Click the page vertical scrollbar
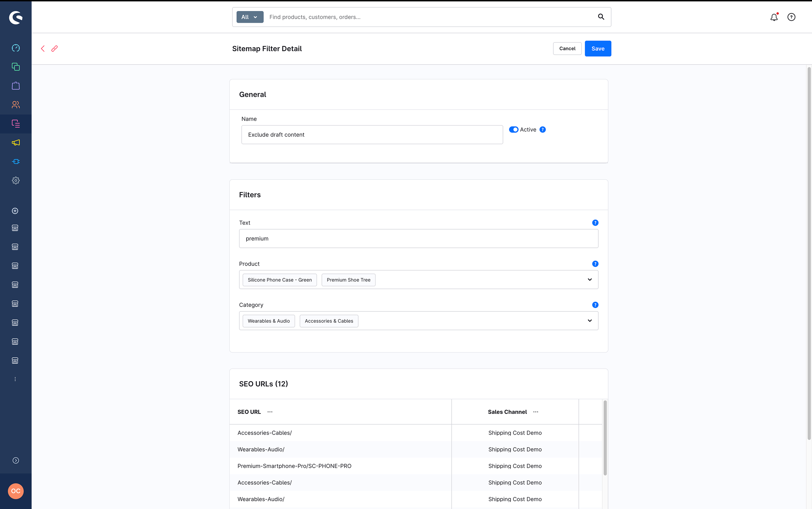 pyautogui.click(x=809, y=254)
